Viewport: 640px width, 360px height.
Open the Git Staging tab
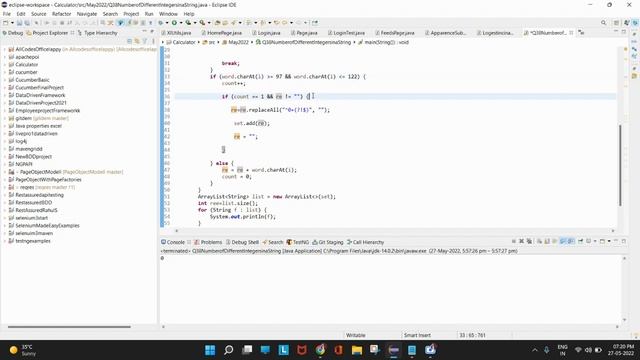[328, 242]
